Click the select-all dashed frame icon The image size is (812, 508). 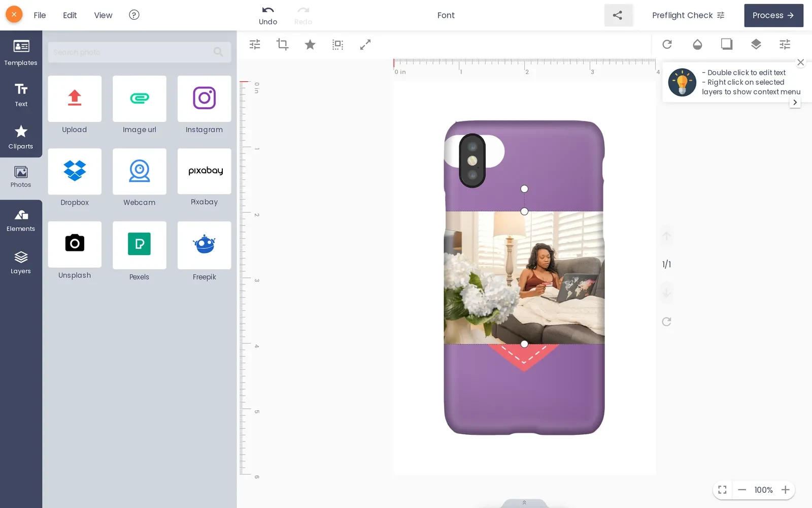[337, 45]
